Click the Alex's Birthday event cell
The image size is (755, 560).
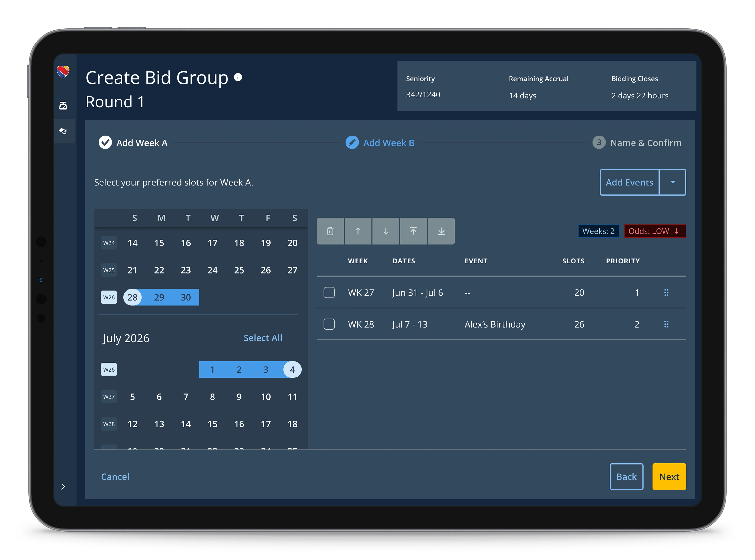pos(495,324)
